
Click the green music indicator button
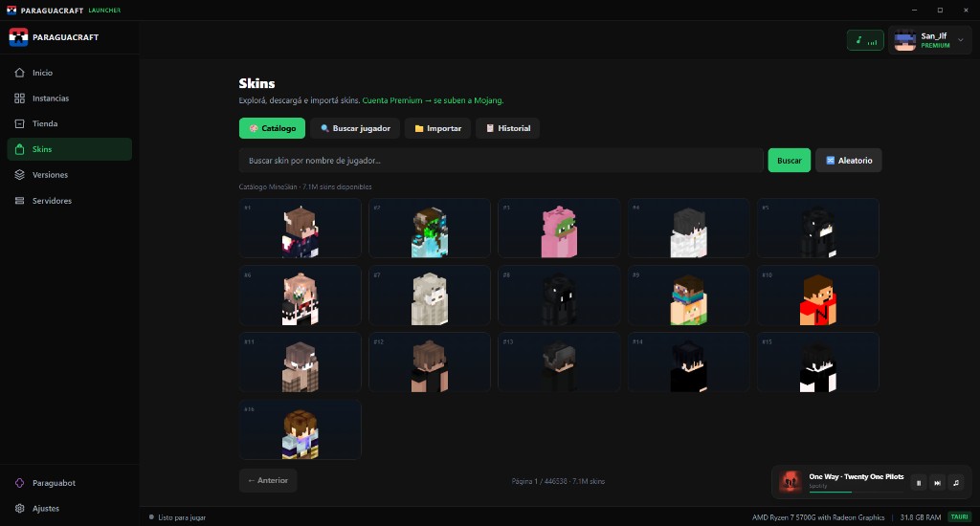tap(865, 40)
